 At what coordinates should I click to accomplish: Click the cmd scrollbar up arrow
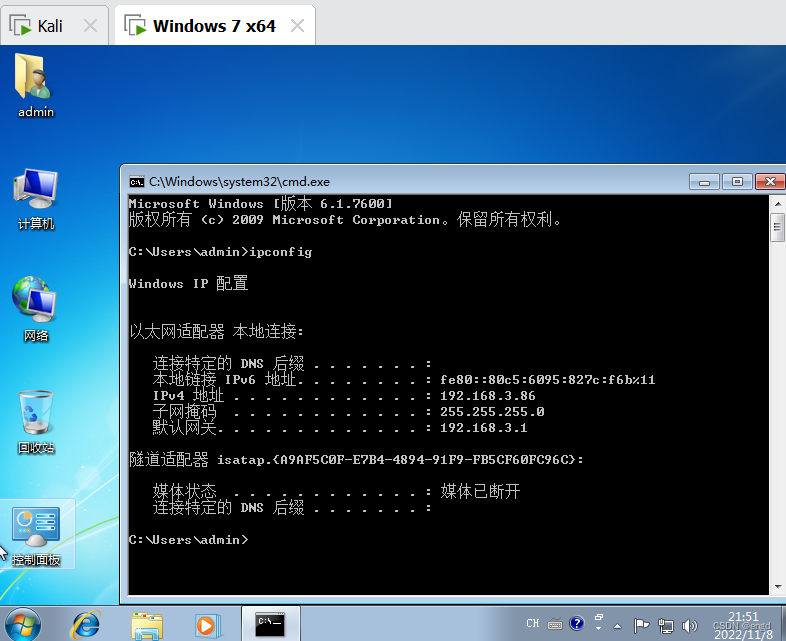click(777, 203)
